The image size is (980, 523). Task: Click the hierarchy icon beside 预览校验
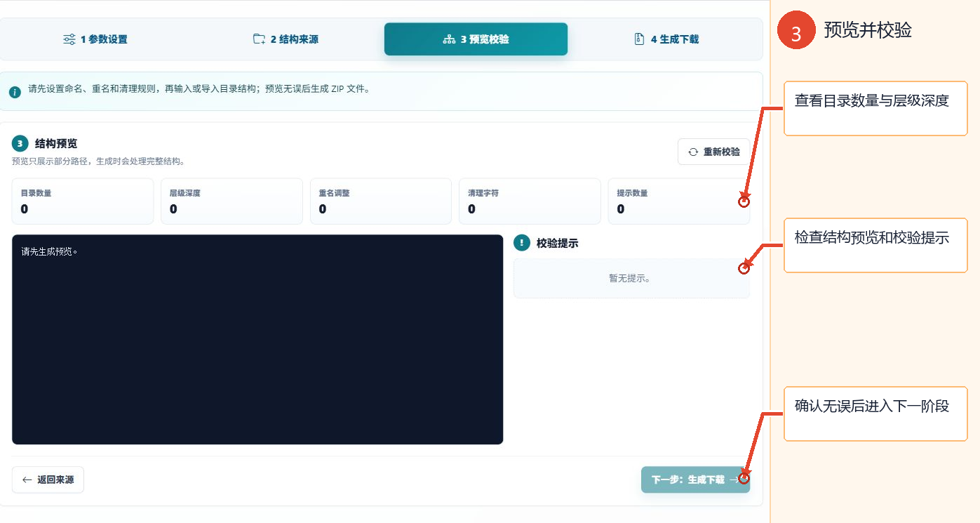coord(449,39)
